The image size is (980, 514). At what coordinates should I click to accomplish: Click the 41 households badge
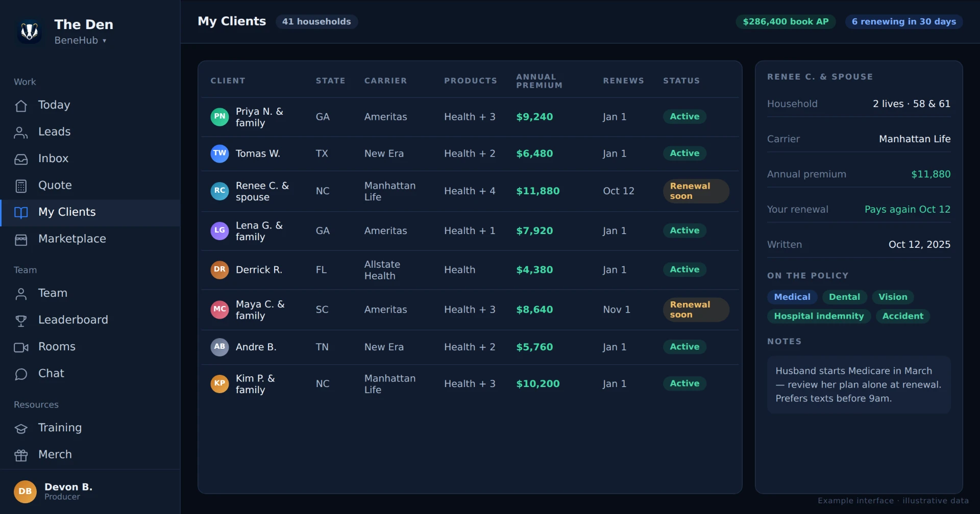click(316, 21)
